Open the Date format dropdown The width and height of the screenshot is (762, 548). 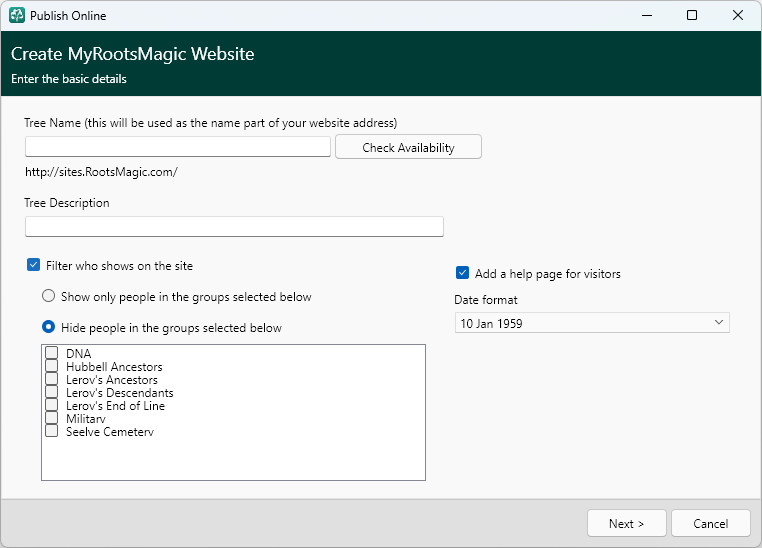[x=592, y=323]
